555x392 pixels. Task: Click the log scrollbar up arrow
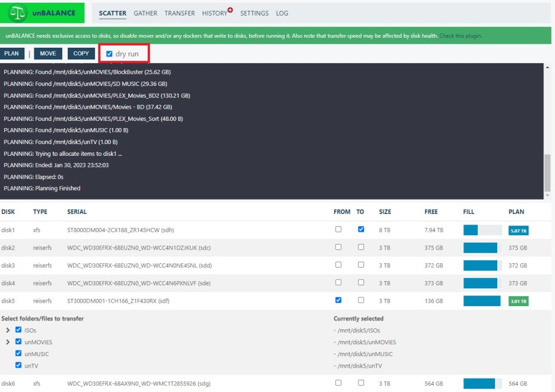pyautogui.click(x=548, y=67)
